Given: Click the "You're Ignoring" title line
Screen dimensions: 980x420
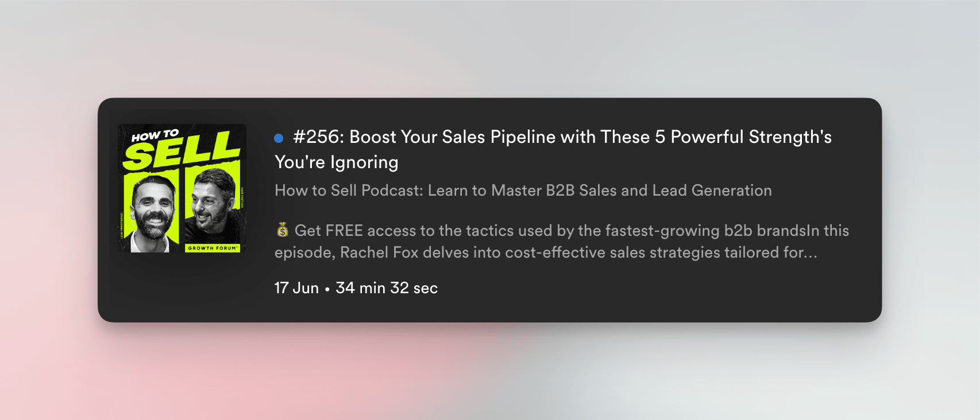Looking at the screenshot, I should [x=337, y=162].
